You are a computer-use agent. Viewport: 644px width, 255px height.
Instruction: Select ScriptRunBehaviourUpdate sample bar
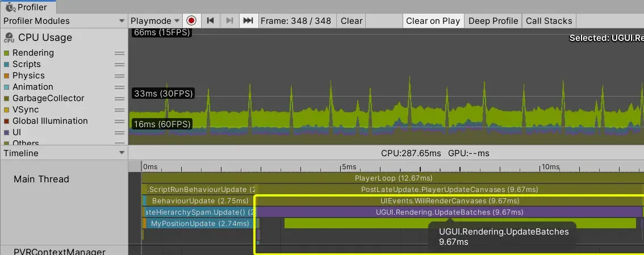click(201, 189)
